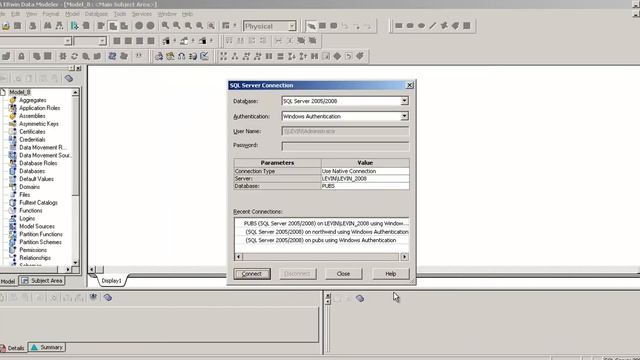Screen dimensions: 640x360
Task: Select Default Values tree node
Action: (36, 179)
